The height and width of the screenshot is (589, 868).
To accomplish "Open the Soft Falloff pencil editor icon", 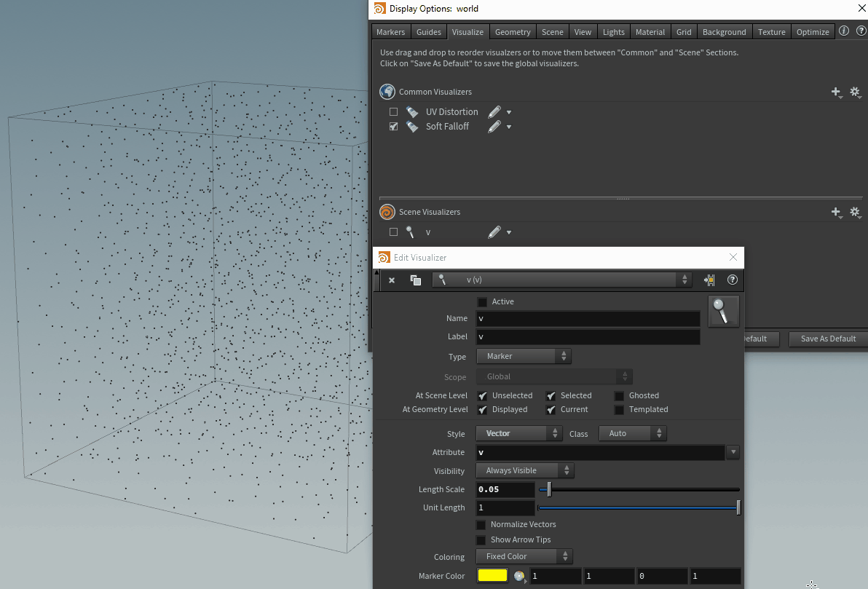I will [496, 126].
